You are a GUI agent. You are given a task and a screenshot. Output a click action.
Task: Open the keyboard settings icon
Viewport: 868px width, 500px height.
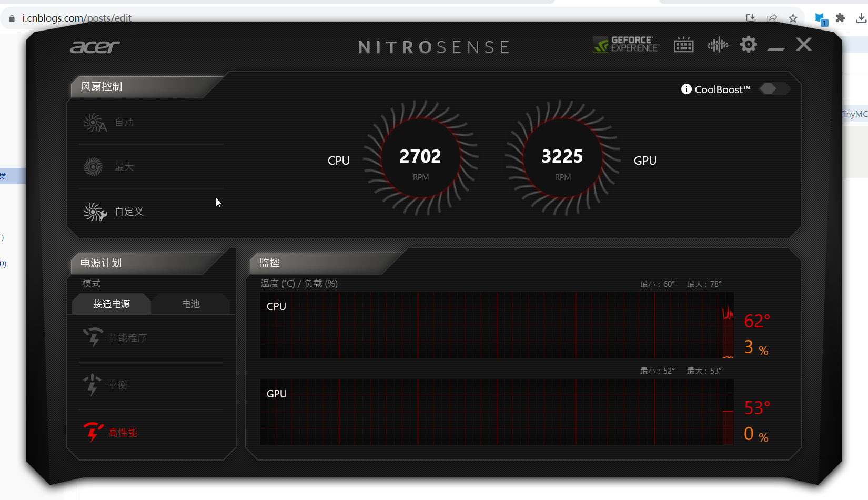683,45
